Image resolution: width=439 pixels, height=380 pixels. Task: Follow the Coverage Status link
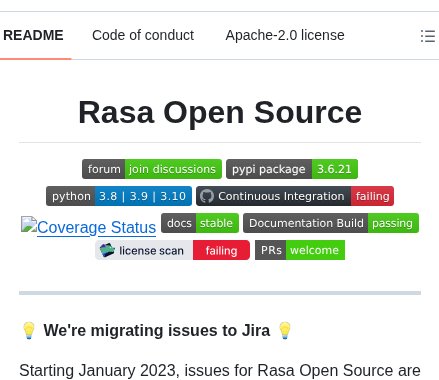(88, 227)
